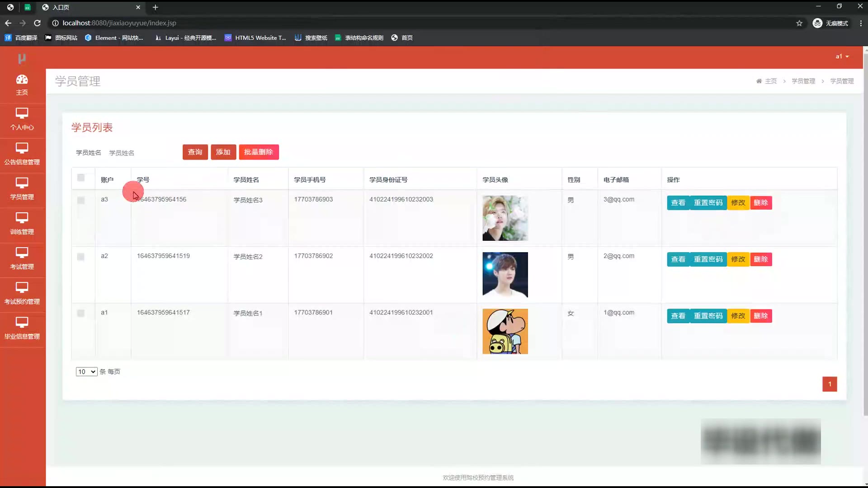Viewport: 868px width, 488px height.
Task: Bookmark page with star icon
Action: pyautogui.click(x=799, y=23)
